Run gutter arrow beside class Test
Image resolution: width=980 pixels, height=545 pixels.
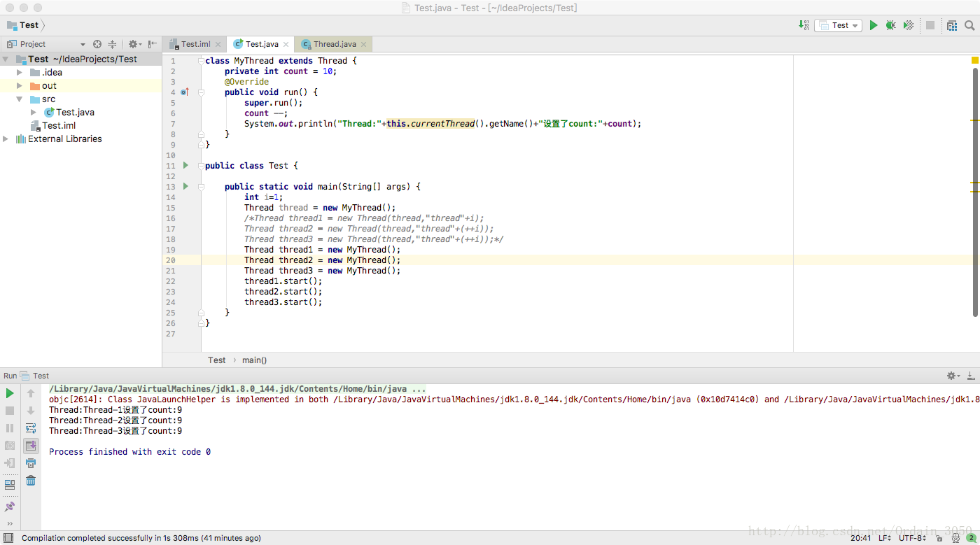(185, 165)
